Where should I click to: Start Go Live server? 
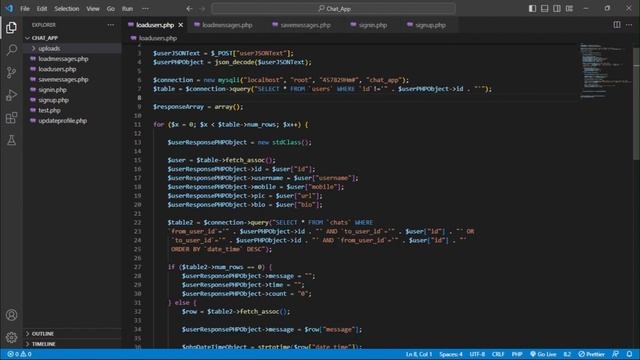click(543, 354)
